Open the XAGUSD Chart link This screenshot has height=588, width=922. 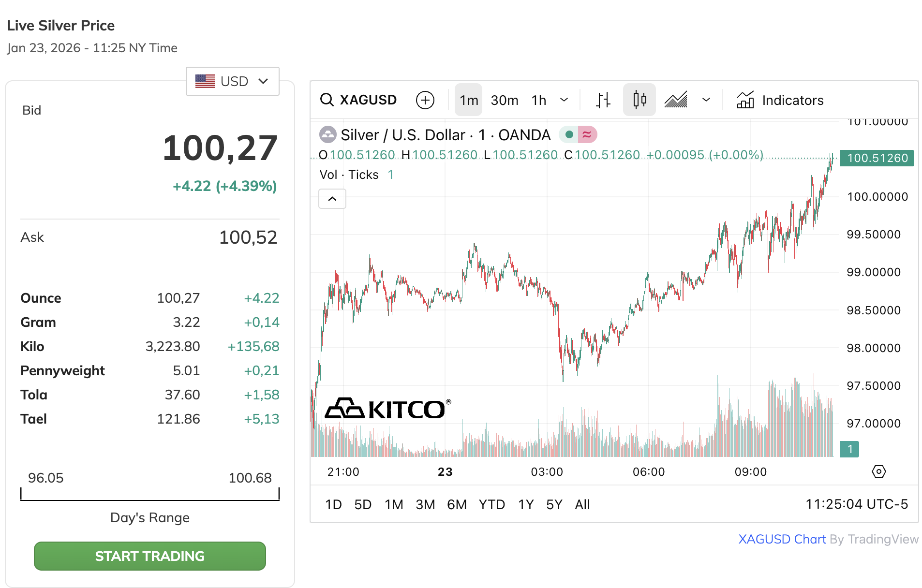click(x=782, y=539)
